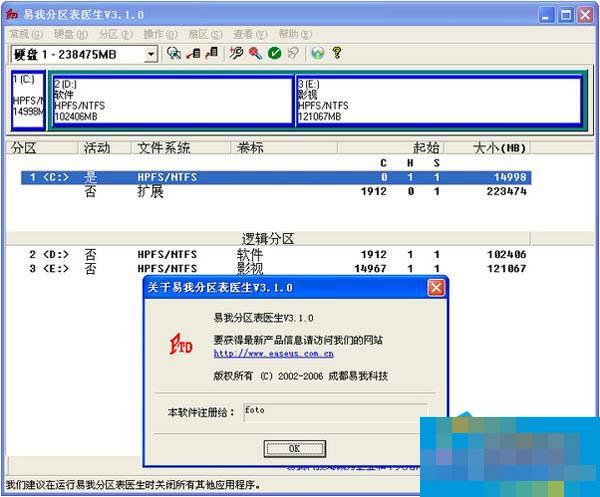Click the 活动 column header
600x497 pixels.
104,148
